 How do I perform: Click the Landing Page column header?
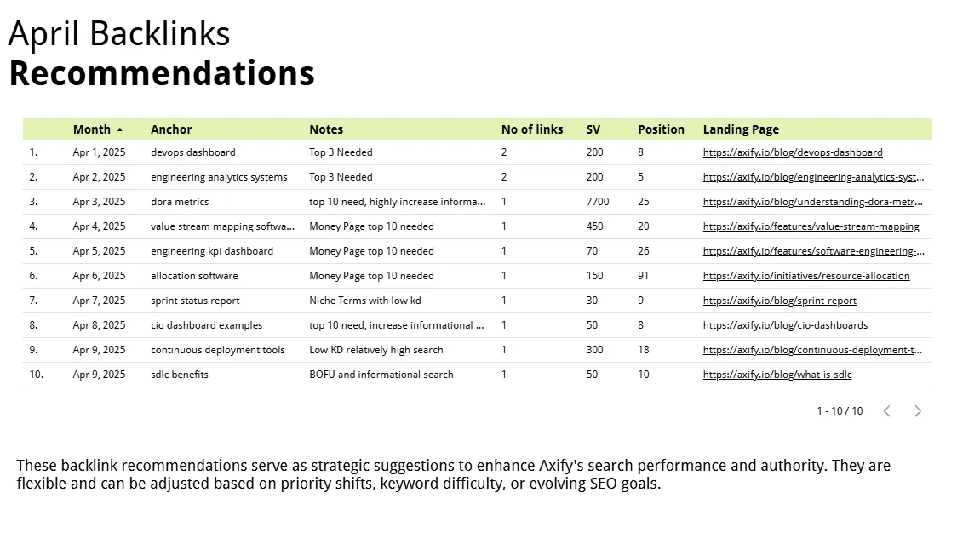tap(741, 129)
